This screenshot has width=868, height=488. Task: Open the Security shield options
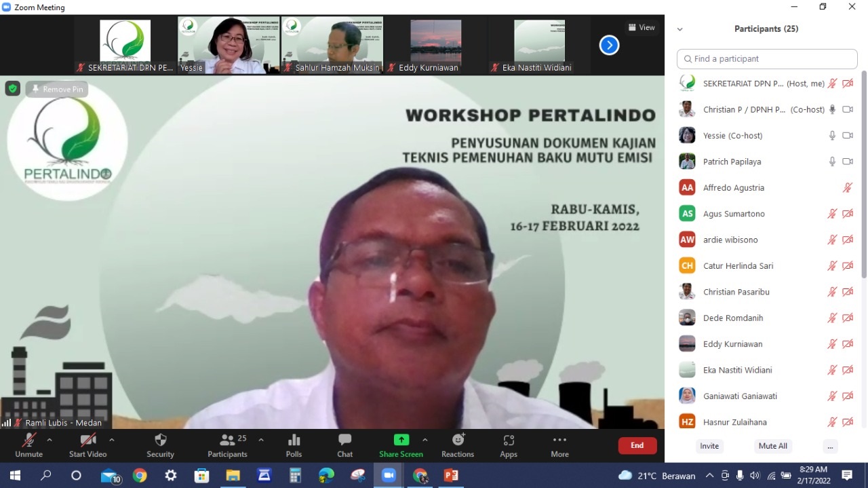tap(160, 445)
